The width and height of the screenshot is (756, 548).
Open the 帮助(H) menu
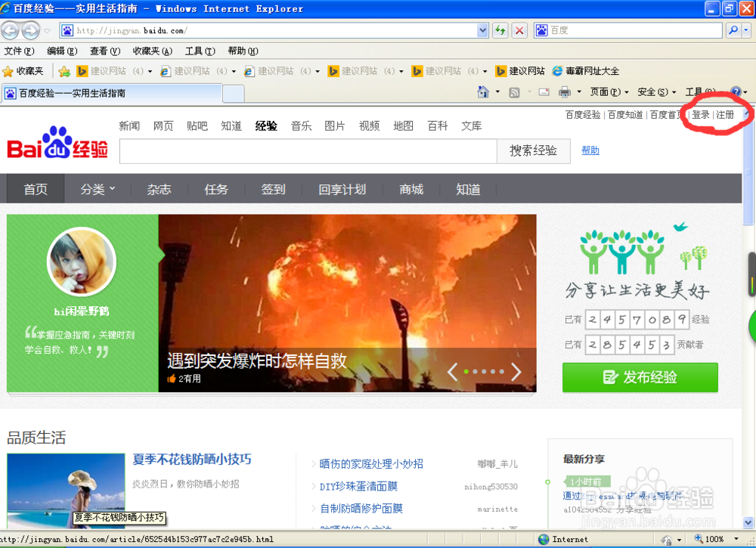[243, 51]
